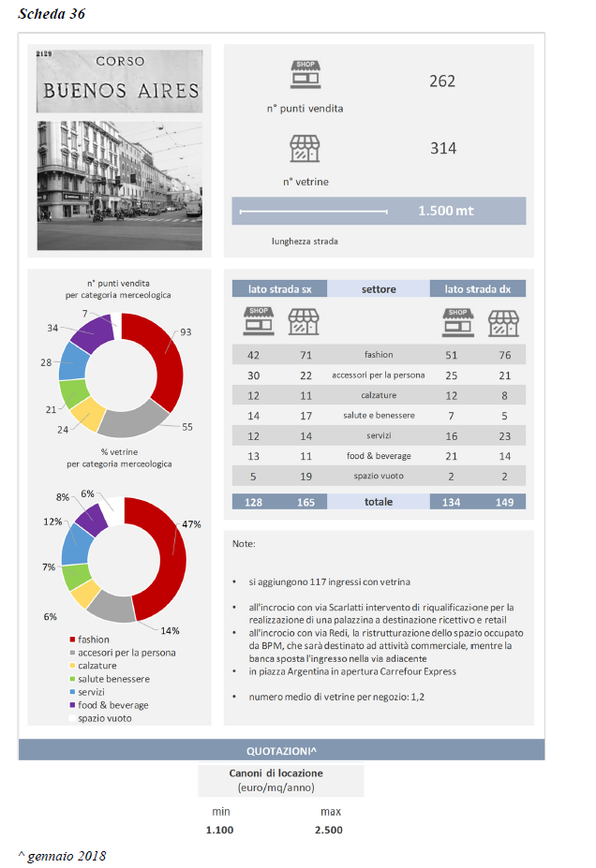The height and width of the screenshot is (868, 596).
Task: Click the storefront icon above "n° vetrine"
Action: (305, 149)
